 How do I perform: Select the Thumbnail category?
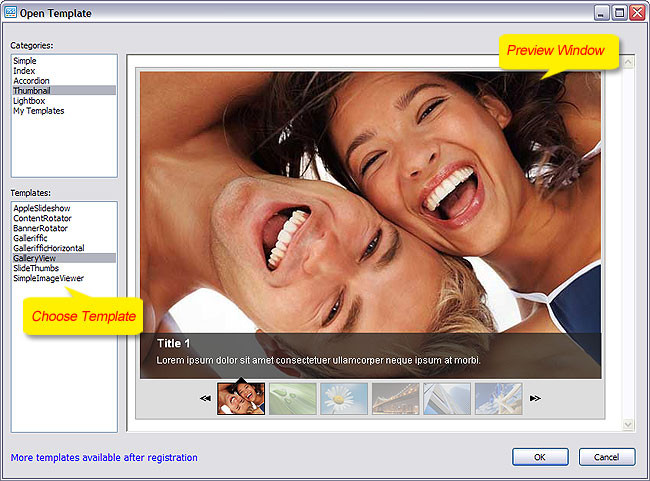click(x=64, y=90)
